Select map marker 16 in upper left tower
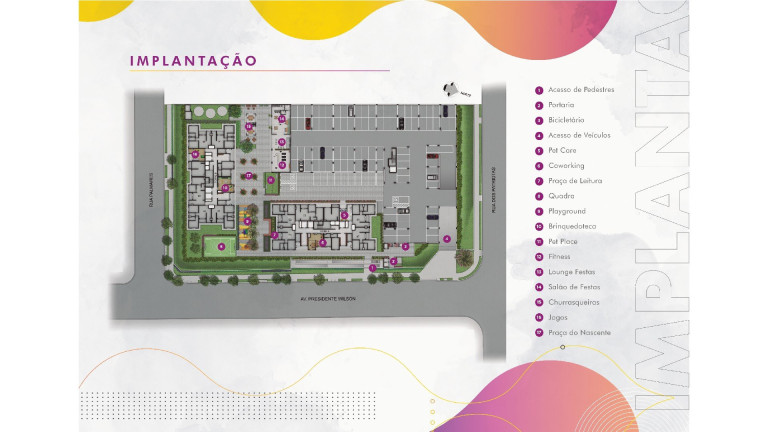The height and width of the screenshot is (432, 768). coord(195,155)
